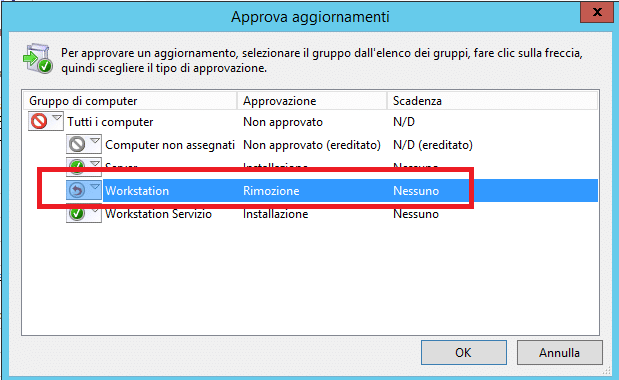619x380 pixels.
Task: Close the Approva aggiornamenti dialog
Action: tap(597, 12)
